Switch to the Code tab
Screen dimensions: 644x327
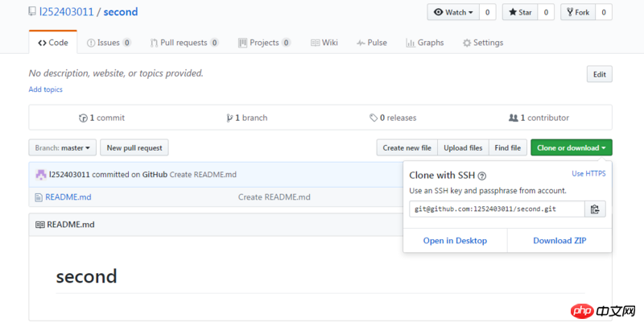[x=53, y=43]
